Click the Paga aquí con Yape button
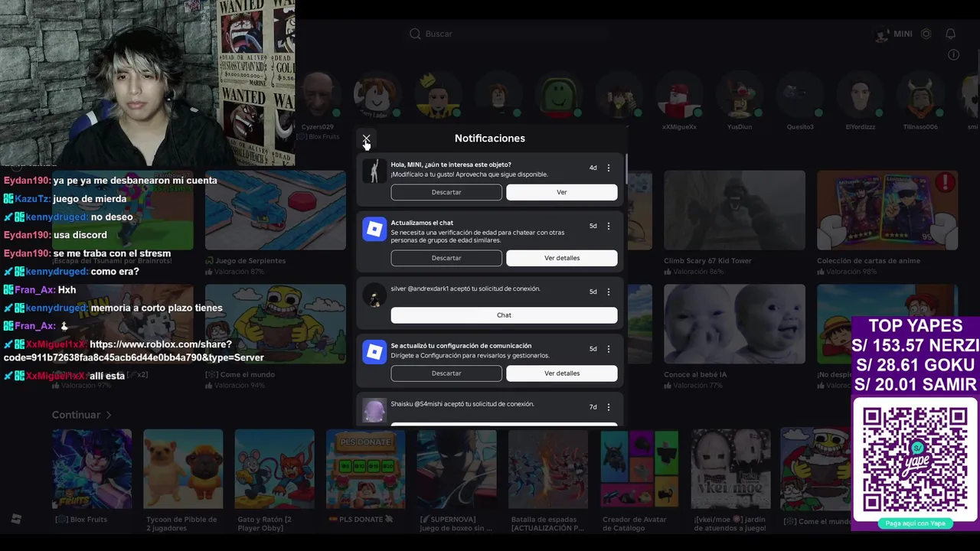This screenshot has width=980, height=551. coord(916,523)
